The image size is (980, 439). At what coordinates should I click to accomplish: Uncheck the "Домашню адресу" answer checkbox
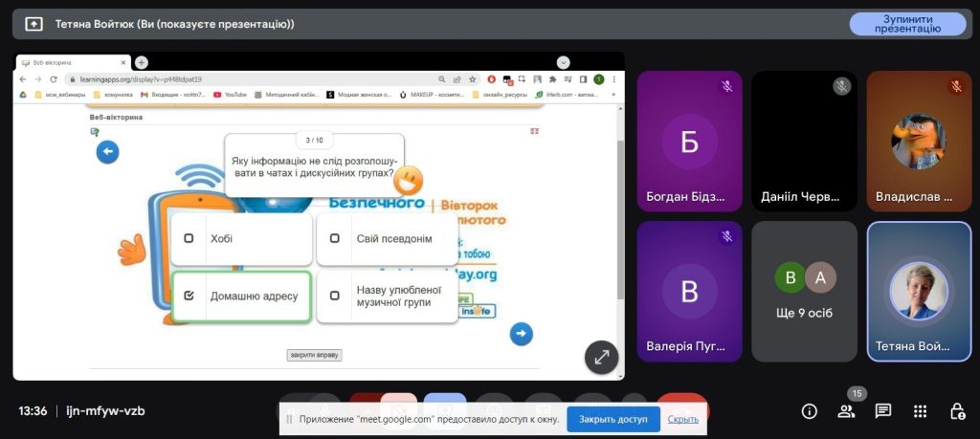coord(189,296)
